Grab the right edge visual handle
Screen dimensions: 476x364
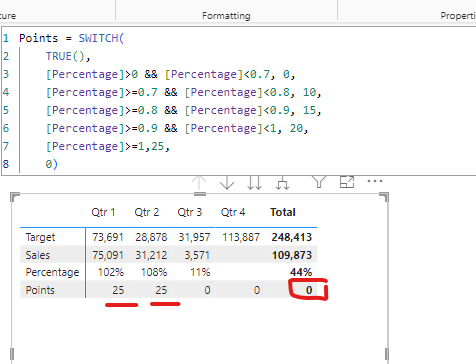387,353
